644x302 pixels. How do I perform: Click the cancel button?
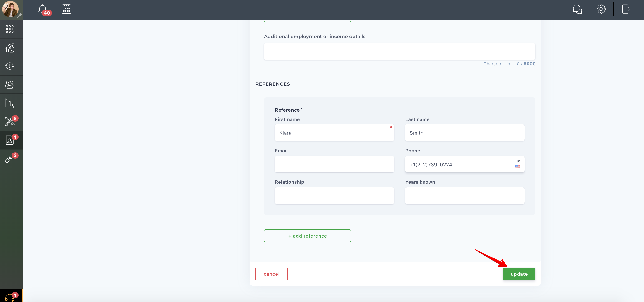click(x=272, y=274)
